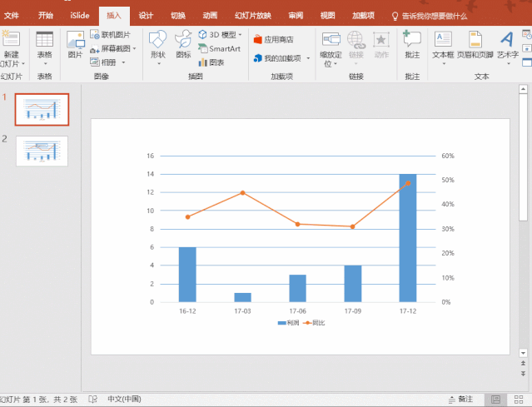Click the 文本框 (Text Box) icon

(x=444, y=43)
